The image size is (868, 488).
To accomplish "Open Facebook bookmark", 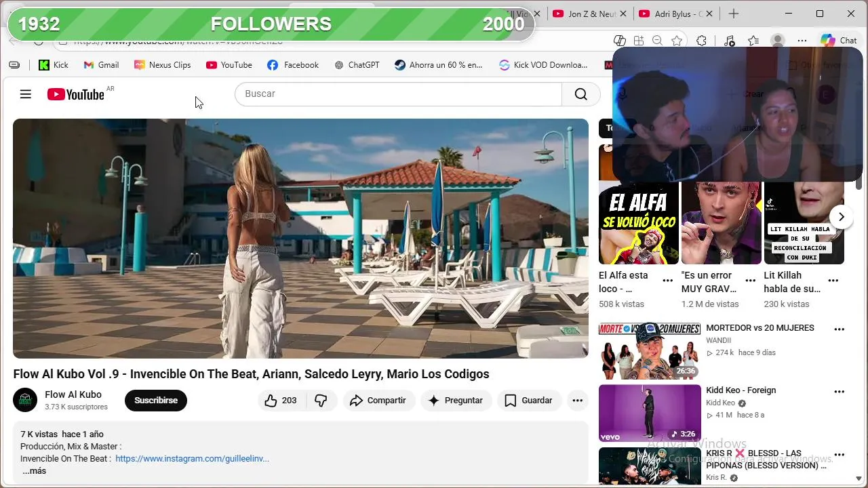I will click(x=293, y=65).
